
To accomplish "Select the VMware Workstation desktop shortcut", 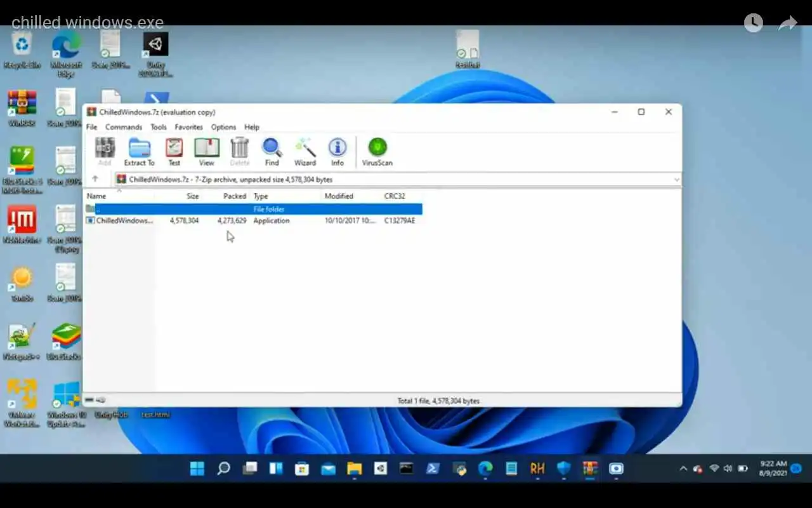I will coord(22,404).
